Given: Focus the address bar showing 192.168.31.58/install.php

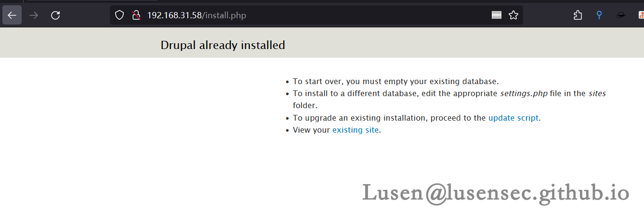Looking at the screenshot, I should 289,15.
